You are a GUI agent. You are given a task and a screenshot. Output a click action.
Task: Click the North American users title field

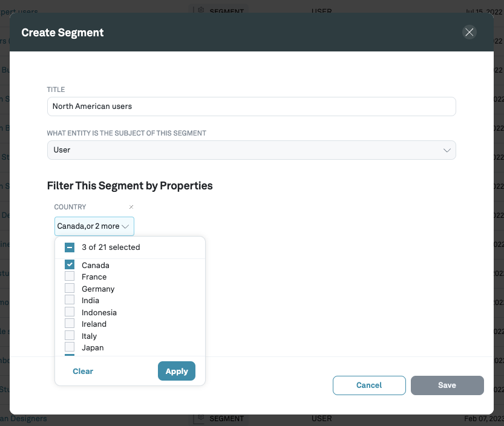coord(251,106)
